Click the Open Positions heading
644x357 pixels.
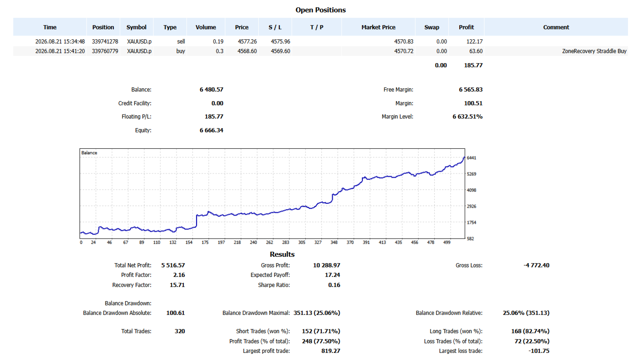point(321,10)
